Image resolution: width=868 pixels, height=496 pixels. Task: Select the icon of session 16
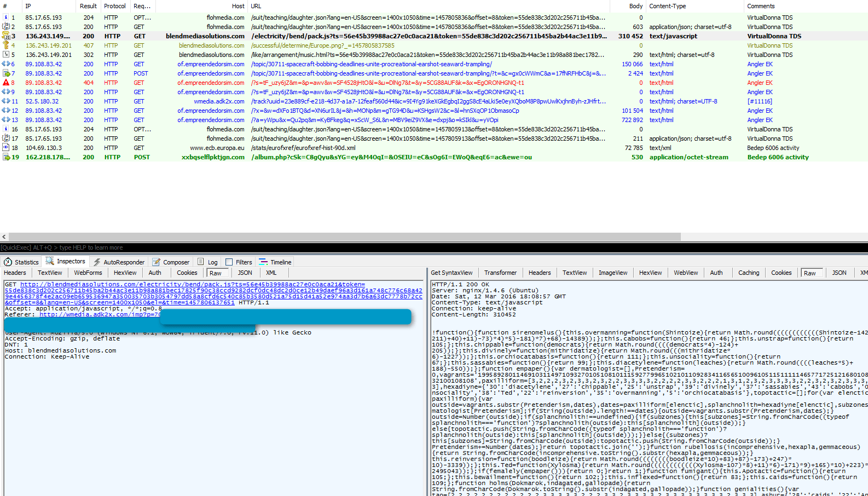[6, 129]
